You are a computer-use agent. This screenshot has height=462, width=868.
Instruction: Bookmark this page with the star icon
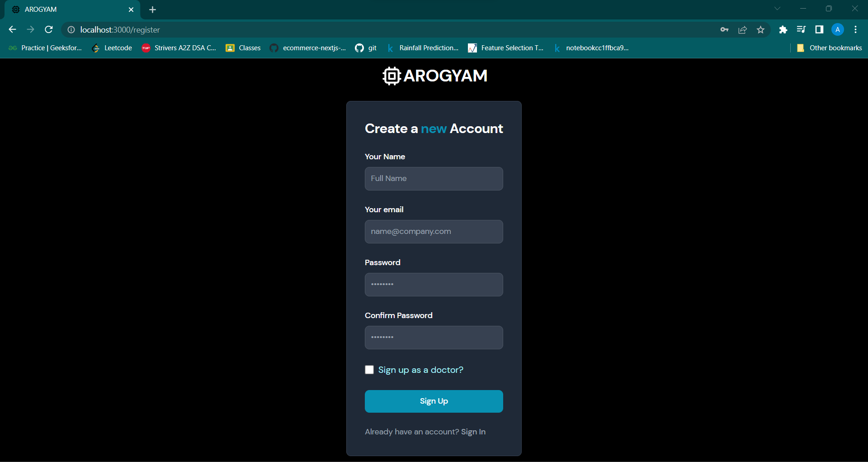click(761, 29)
